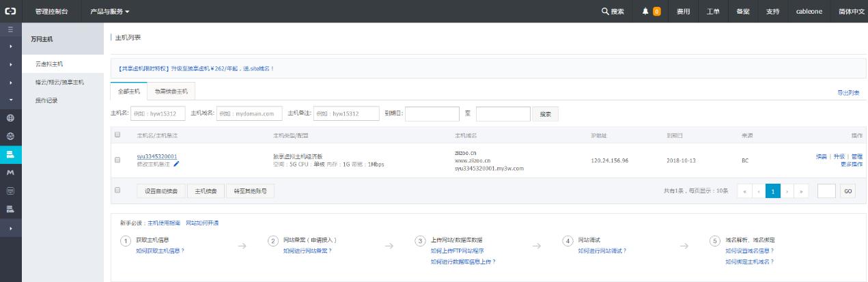Tick the checkbox for host syu3345320001
Screen dimensions: 868x282
pyautogui.click(x=117, y=160)
